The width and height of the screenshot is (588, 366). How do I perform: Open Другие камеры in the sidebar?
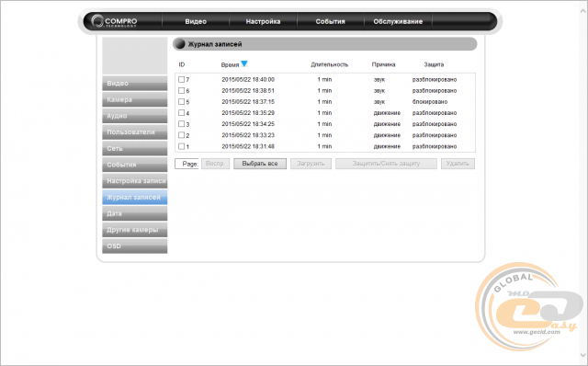click(x=135, y=230)
